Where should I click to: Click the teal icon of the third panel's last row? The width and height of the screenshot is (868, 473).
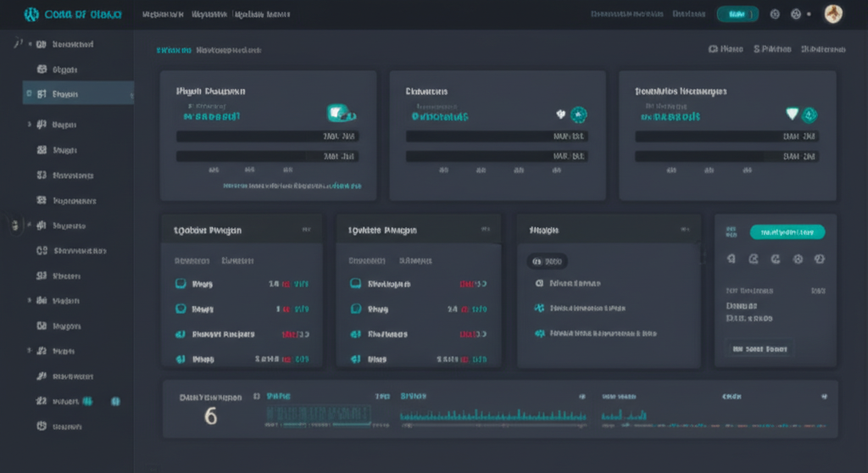click(539, 333)
